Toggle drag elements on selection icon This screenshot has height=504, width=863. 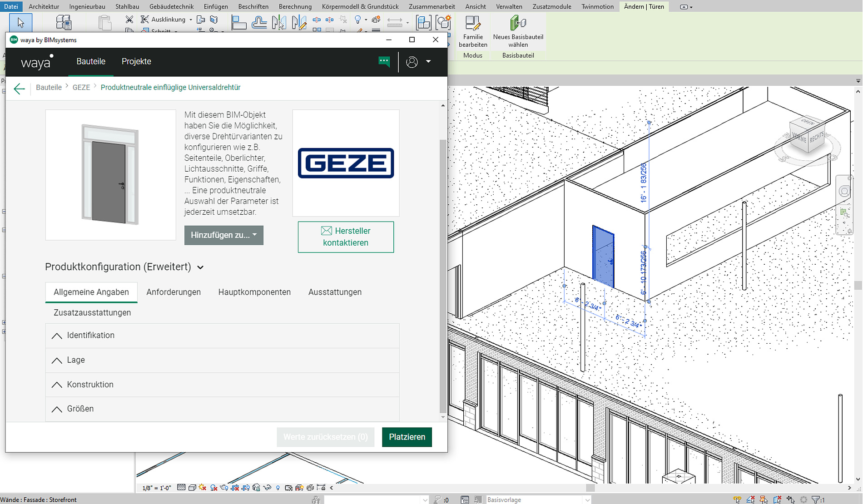coord(791,499)
